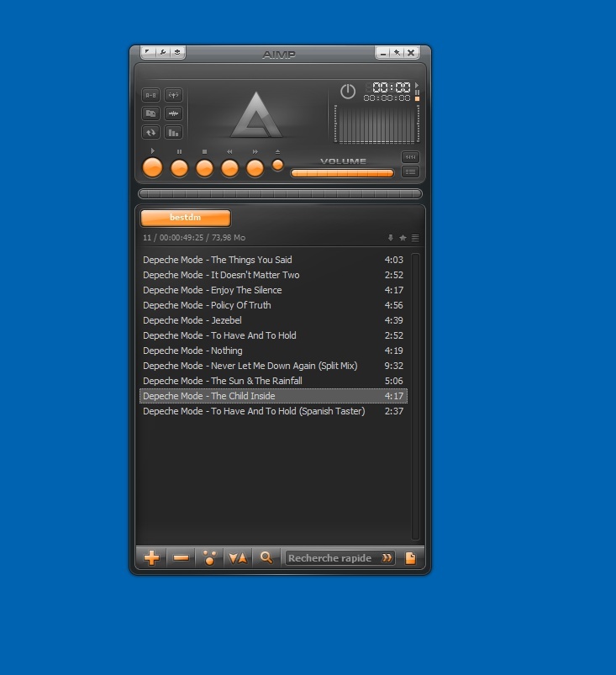Select track Enjoy The Silence
The width and height of the screenshot is (616, 675).
273,290
